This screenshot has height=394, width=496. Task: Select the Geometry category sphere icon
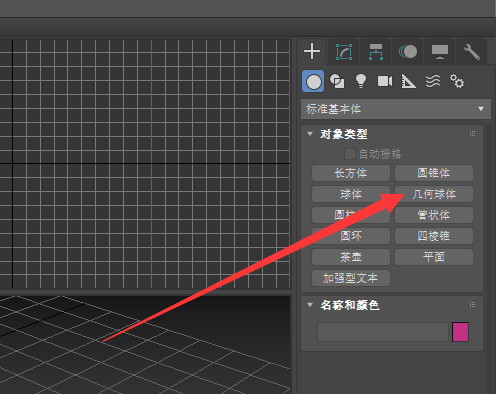313,81
